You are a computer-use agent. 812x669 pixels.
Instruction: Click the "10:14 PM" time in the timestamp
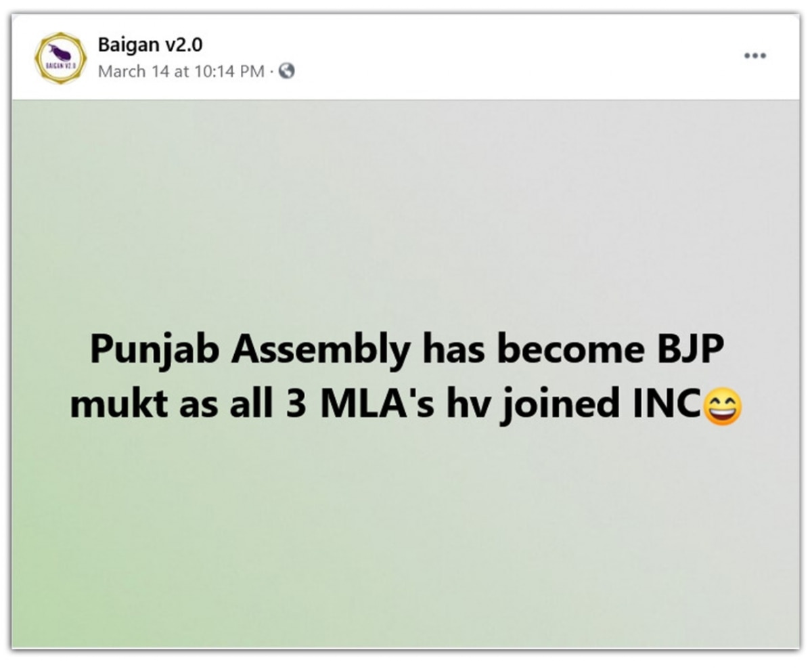pos(229,71)
